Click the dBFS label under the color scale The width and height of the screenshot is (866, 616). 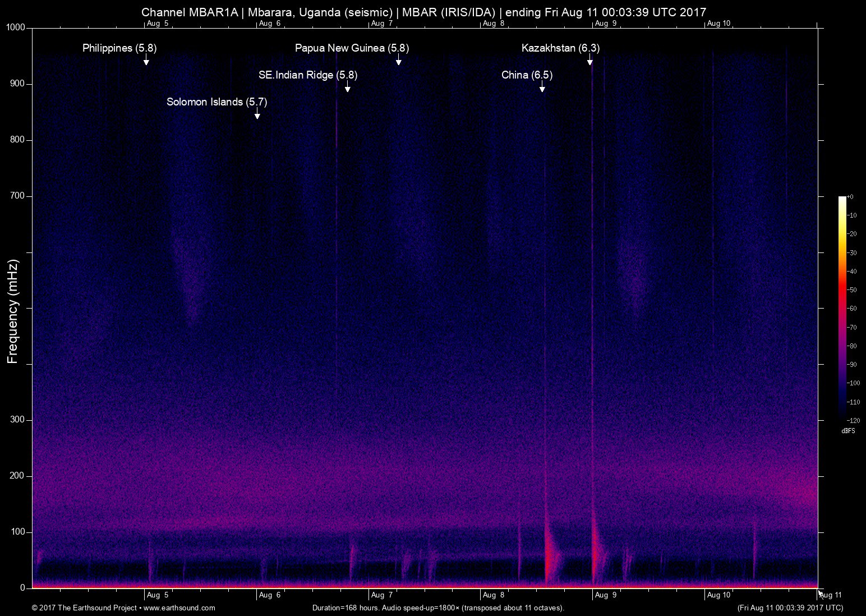tap(848, 430)
